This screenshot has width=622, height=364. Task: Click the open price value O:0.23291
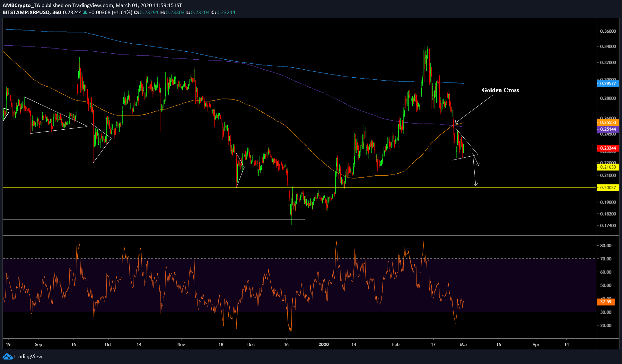146,12
